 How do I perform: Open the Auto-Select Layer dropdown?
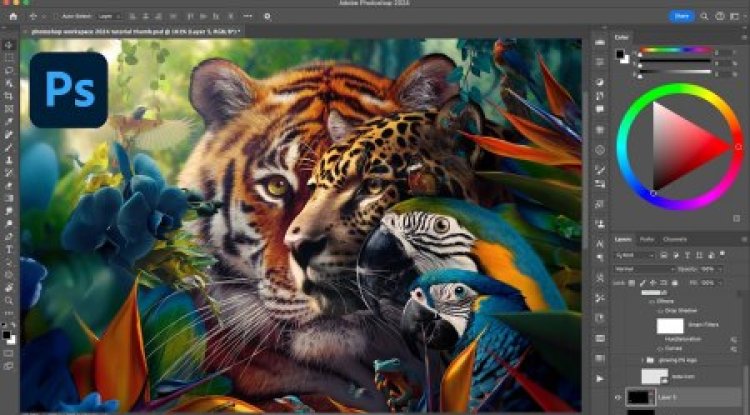click(x=108, y=17)
